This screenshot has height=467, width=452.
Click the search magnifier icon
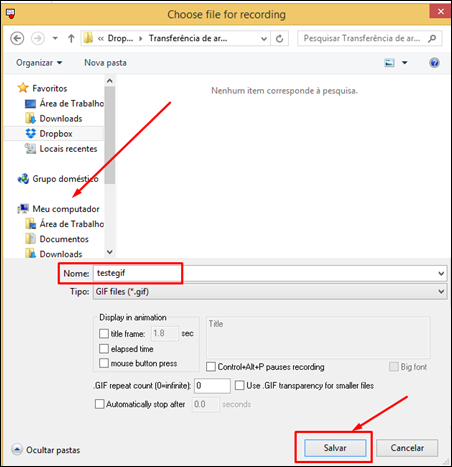[432, 39]
